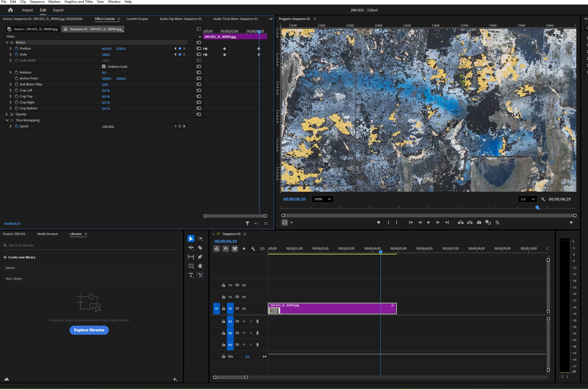Open program monitor wrench settings

543,199
